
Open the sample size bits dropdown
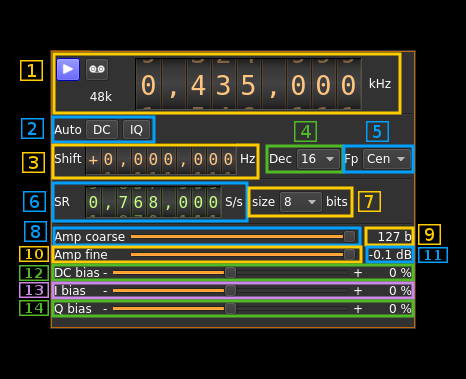301,202
